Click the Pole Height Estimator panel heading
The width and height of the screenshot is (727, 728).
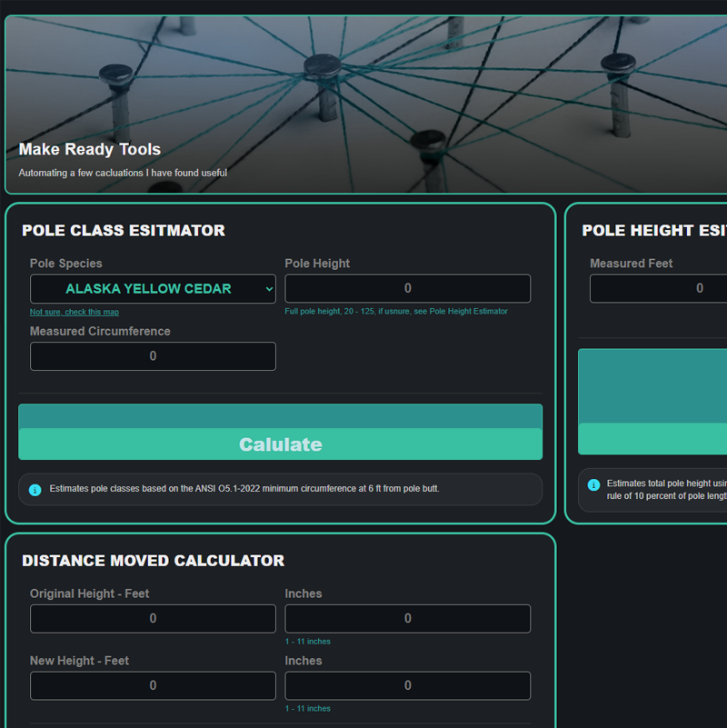(652, 231)
